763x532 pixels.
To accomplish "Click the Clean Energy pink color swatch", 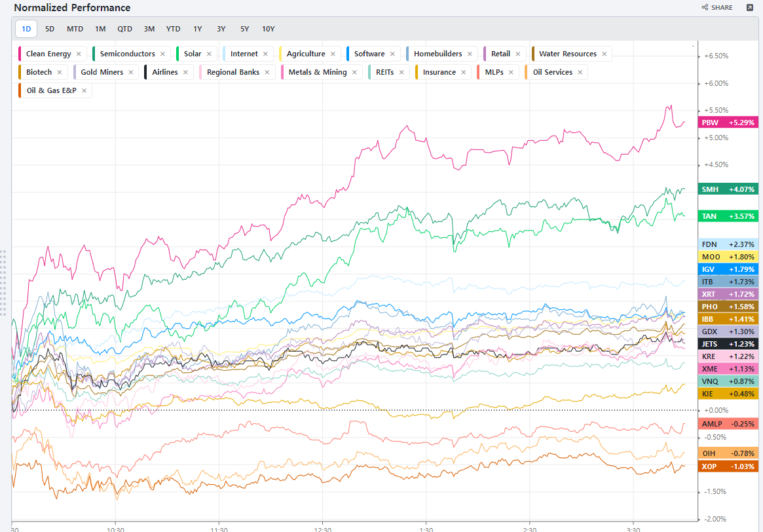I will click(x=21, y=54).
